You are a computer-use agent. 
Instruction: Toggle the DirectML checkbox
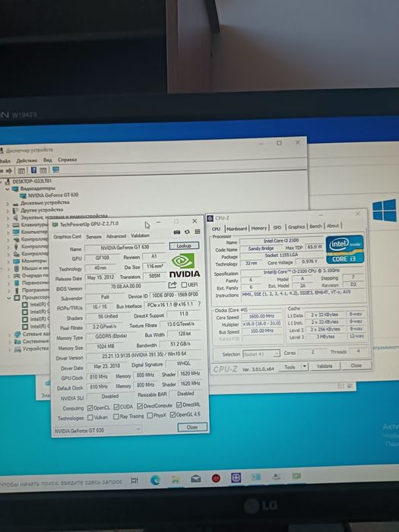(x=179, y=405)
